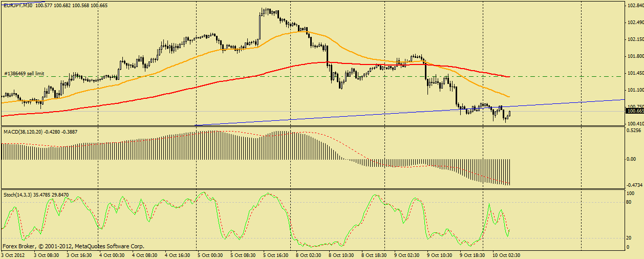Screen dimensions: 644x259
Task: Click the 8 Oct 18:30 time label
Action: (x=374, y=254)
